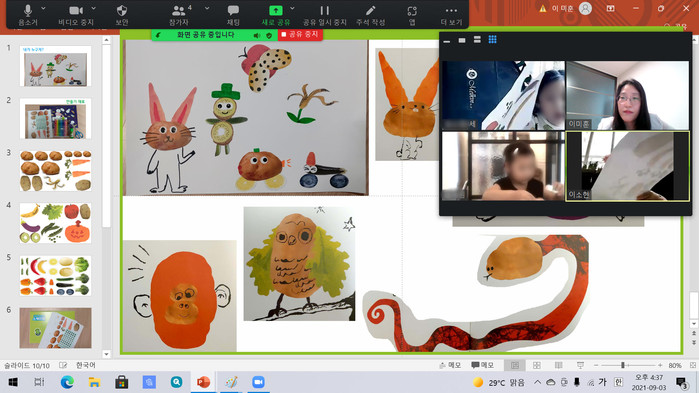The width and height of the screenshot is (699, 393).
Task: Fit slide to current window
Action: [693, 365]
